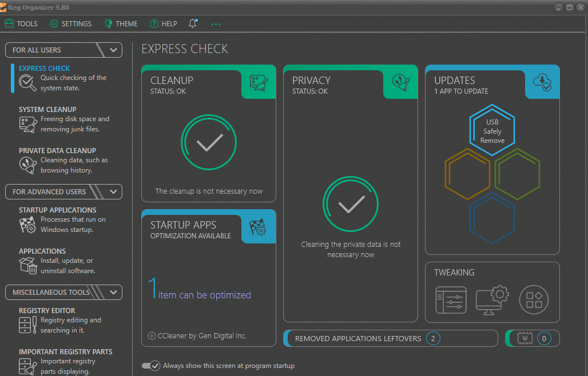Click the green empty hexagon
This screenshot has width=588, height=376.
click(517, 174)
